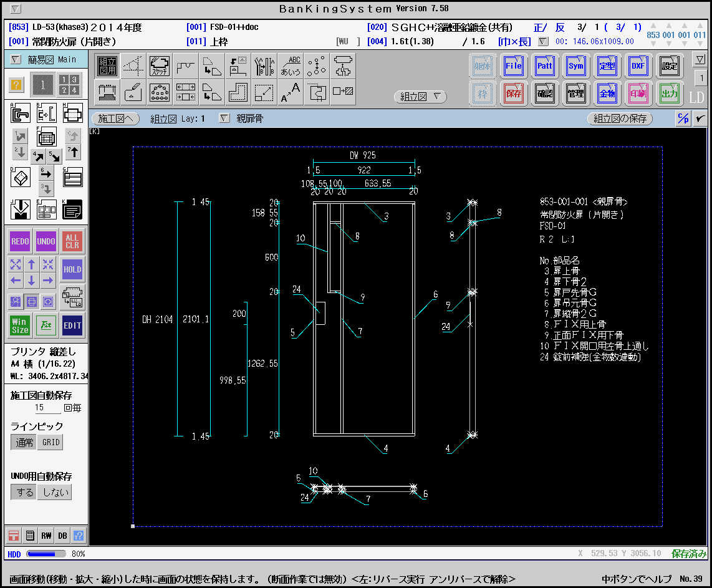The width and height of the screenshot is (712, 588).
Task: Click the RW button at bottom left
Action: tap(46, 536)
